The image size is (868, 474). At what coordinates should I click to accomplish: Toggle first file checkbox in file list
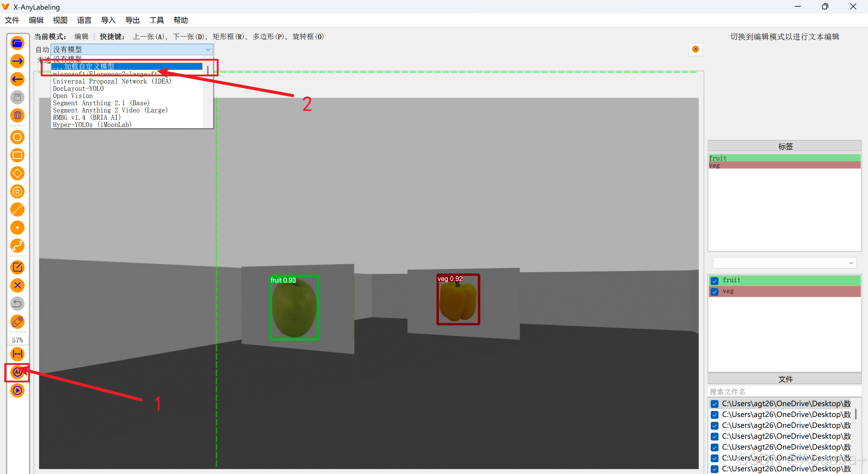714,404
